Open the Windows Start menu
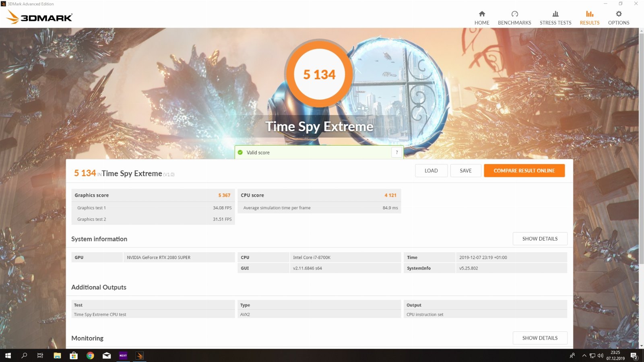Screen dimensions: 644x362 8,356
